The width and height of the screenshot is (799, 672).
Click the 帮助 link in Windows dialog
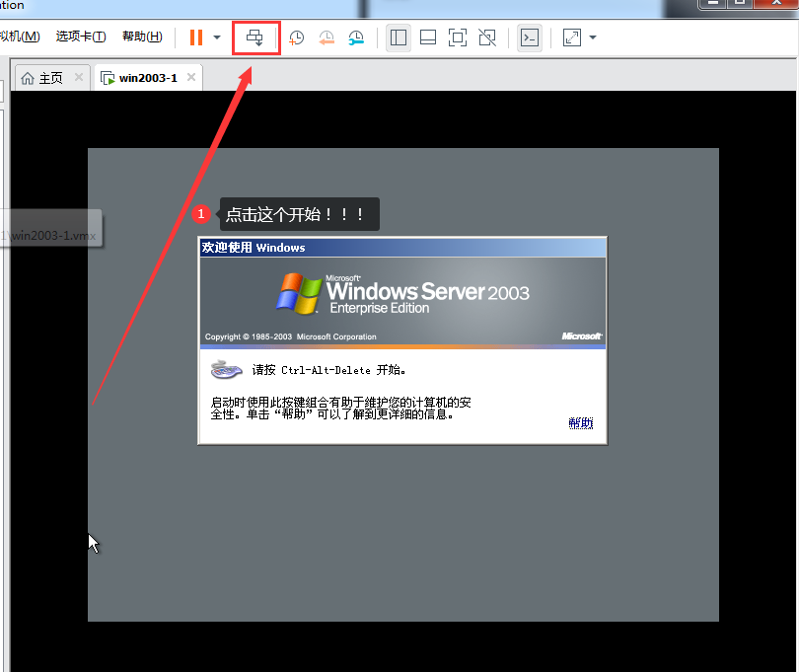point(580,422)
